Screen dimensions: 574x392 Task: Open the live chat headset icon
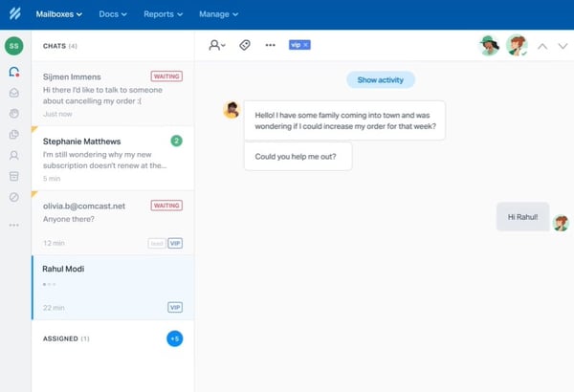[x=14, y=72]
